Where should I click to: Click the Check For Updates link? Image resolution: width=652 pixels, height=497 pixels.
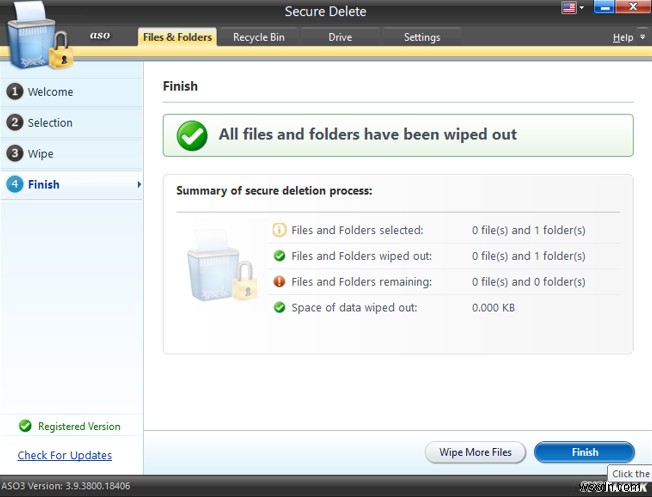coord(64,455)
